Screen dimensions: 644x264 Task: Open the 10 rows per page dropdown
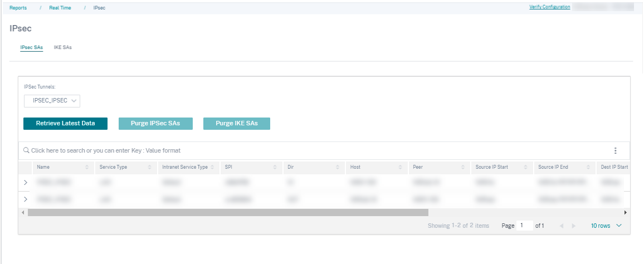pyautogui.click(x=606, y=226)
